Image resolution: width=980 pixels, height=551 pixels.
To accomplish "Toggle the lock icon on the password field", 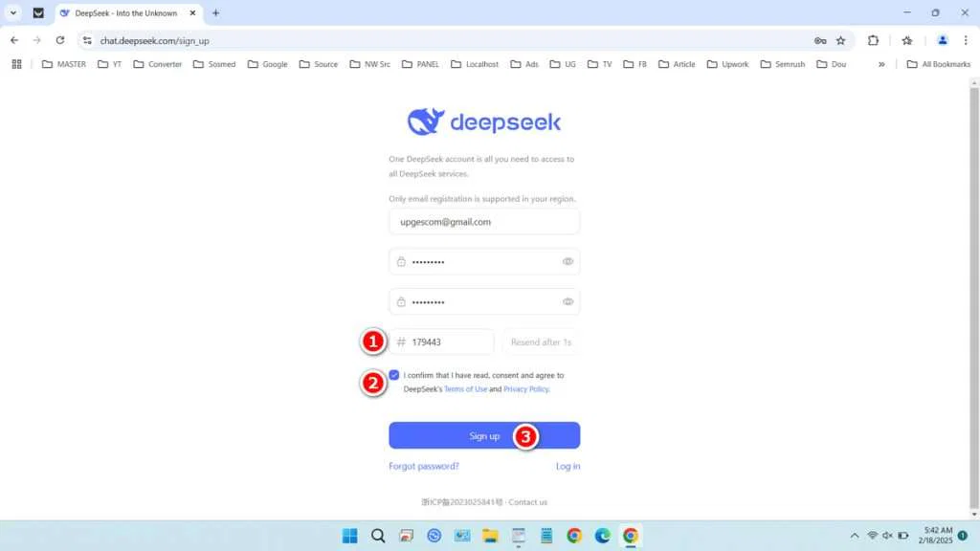I will [x=399, y=260].
